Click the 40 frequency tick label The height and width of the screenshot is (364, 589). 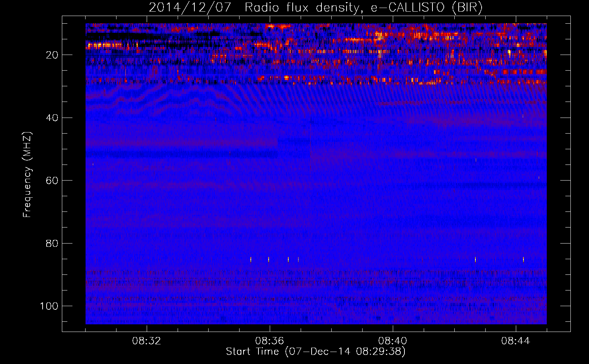point(52,118)
